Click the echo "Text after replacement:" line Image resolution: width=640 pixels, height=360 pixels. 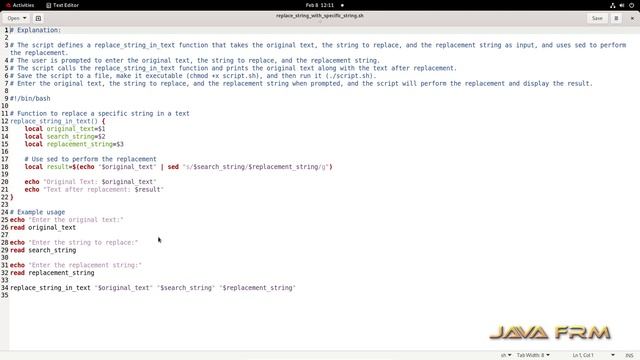[x=94, y=189]
